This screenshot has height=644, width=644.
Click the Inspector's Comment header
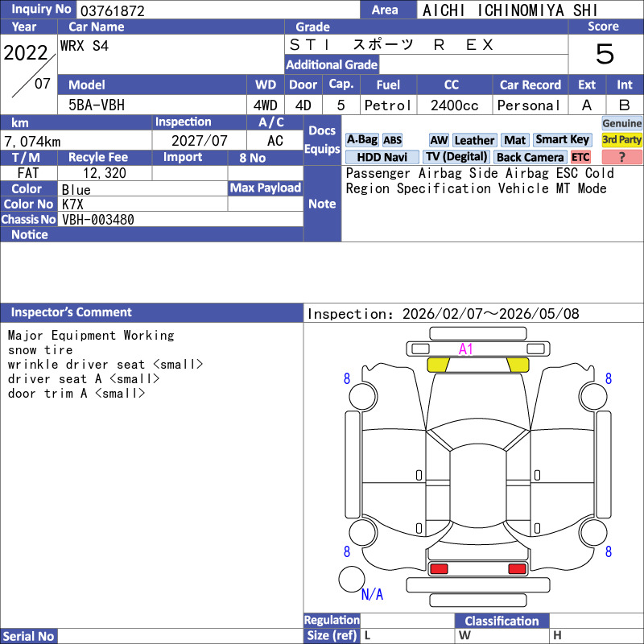(x=72, y=312)
